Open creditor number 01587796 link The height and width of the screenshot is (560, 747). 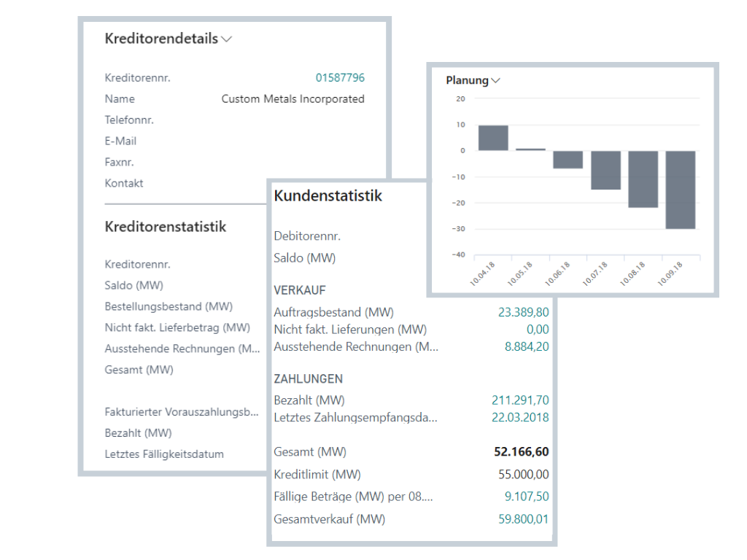(340, 77)
